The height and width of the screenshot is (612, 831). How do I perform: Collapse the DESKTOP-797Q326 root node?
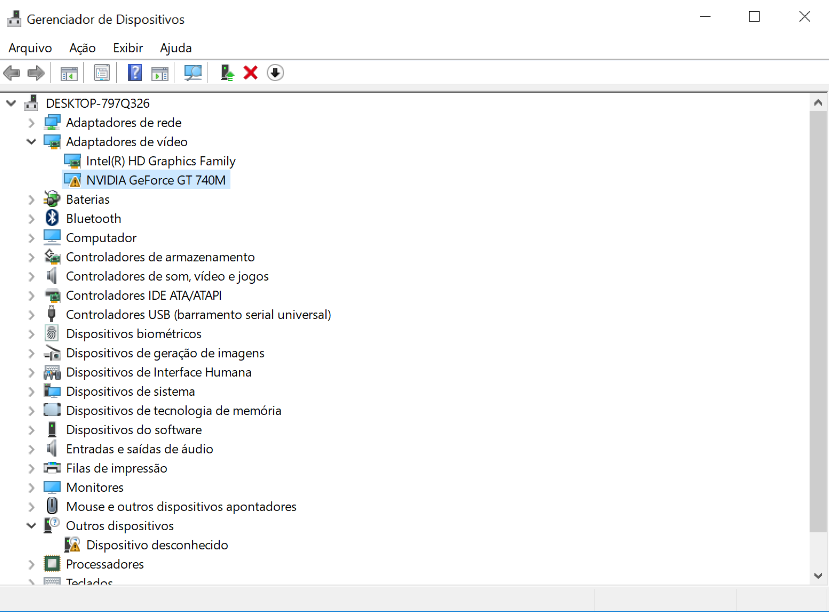[11, 103]
